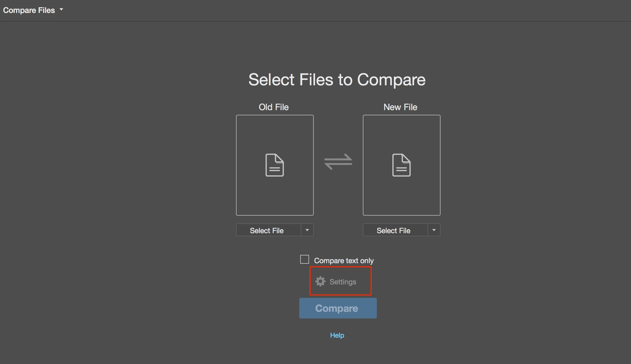631x364 pixels.
Task: Open the Help link
Action: coord(337,335)
